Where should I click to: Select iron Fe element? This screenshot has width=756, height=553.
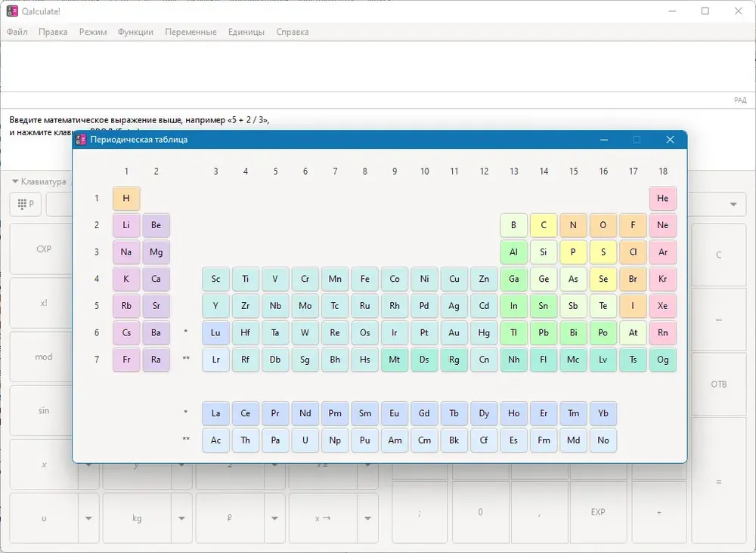pos(365,280)
